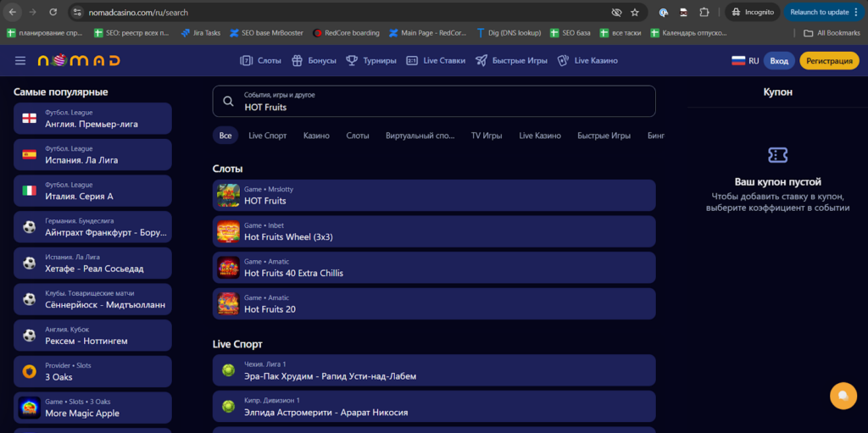Open the hamburger menu beside Nomad logo
The image size is (868, 433).
point(20,60)
